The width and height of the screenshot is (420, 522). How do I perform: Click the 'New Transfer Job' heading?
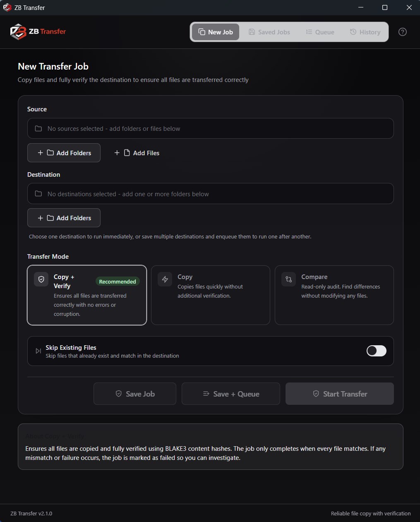coord(53,66)
